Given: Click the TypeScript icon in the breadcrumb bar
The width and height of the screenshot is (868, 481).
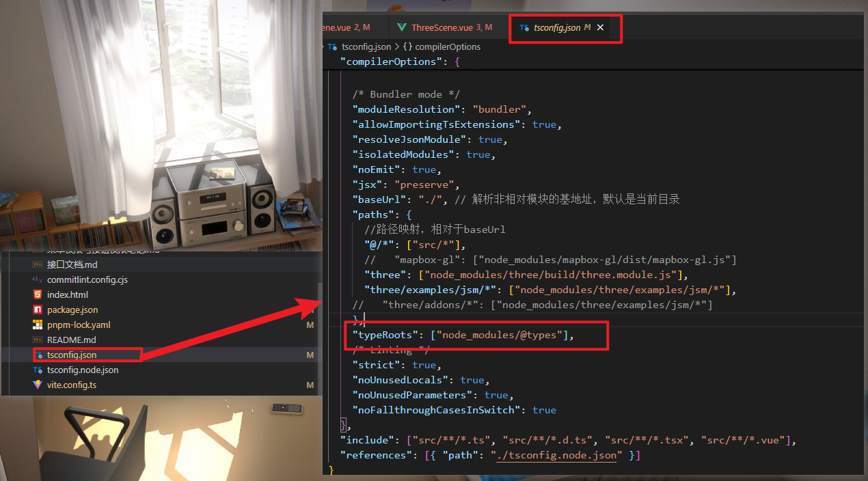Looking at the screenshot, I should coord(332,47).
